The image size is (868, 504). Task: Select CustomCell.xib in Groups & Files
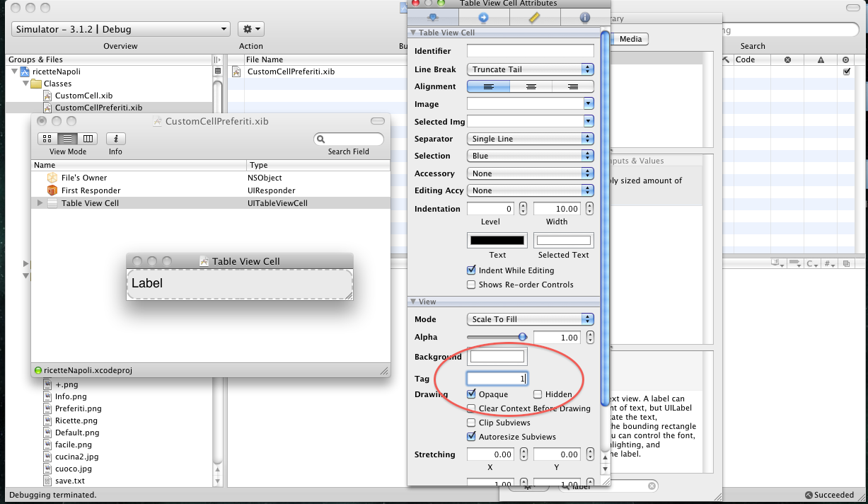(83, 96)
